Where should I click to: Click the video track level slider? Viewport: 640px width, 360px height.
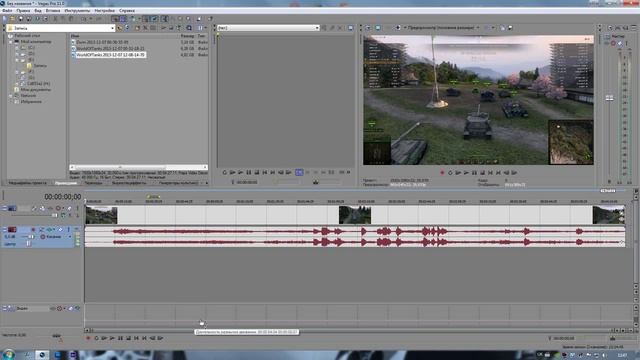click(56, 215)
